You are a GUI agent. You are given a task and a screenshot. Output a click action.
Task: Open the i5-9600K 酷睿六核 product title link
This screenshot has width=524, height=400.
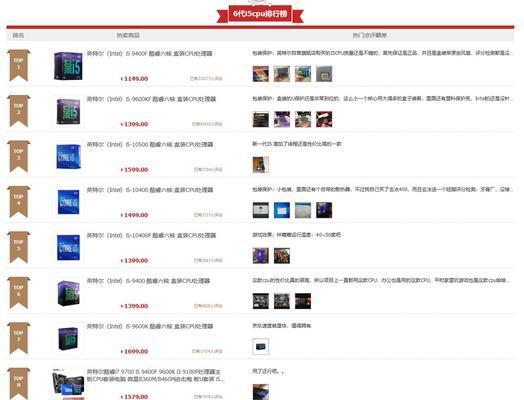click(150, 326)
